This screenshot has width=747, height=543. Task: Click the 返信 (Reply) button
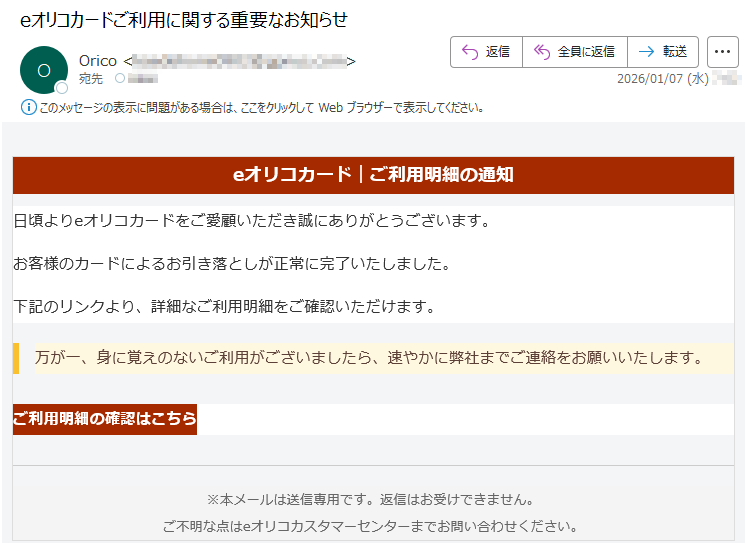(x=486, y=52)
